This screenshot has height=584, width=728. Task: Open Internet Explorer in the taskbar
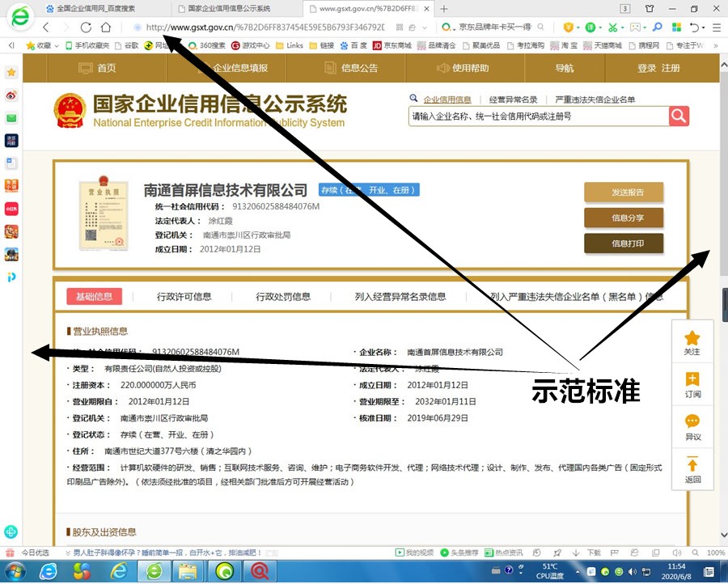point(49,572)
